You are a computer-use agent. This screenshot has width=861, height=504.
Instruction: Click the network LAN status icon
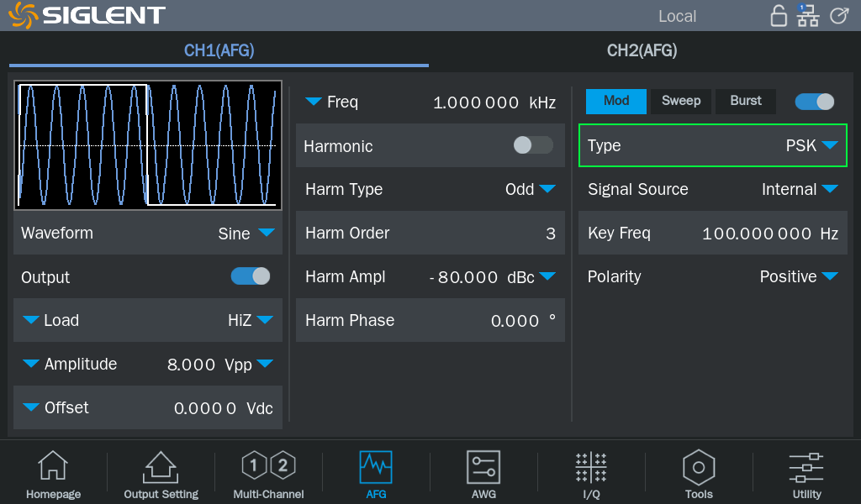[x=808, y=15]
